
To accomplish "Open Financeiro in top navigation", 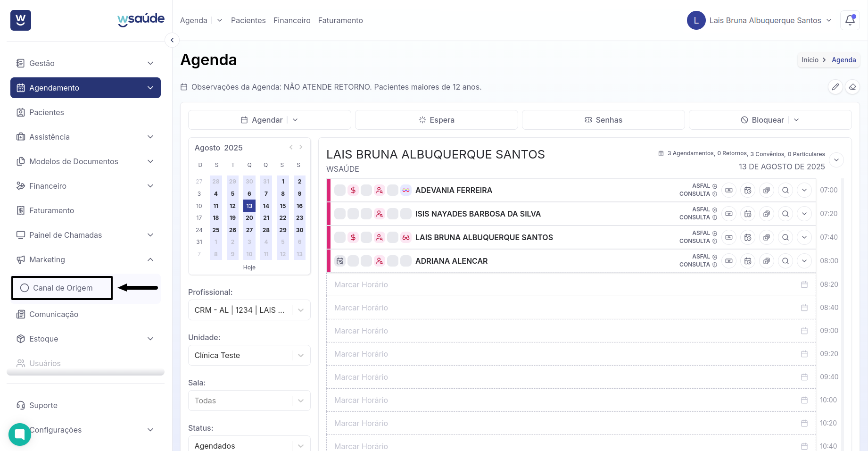I will coord(292,20).
